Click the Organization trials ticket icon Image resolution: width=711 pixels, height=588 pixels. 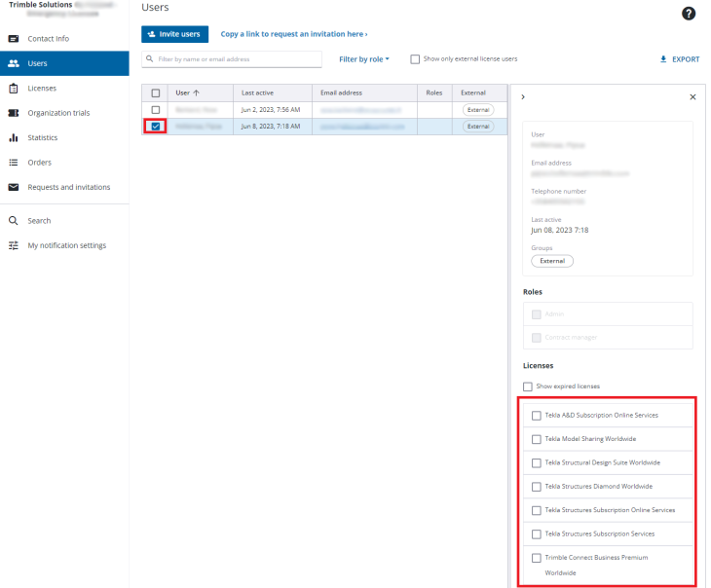14,113
